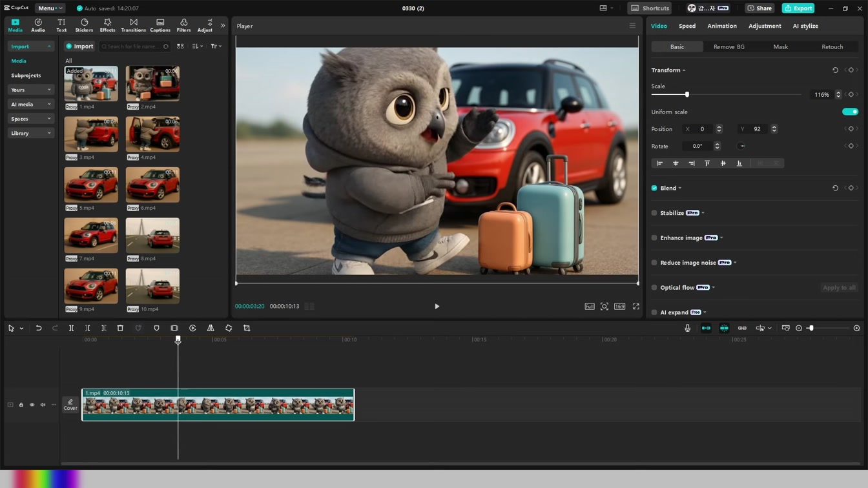Delete the selected clip using trash icon

point(120,328)
